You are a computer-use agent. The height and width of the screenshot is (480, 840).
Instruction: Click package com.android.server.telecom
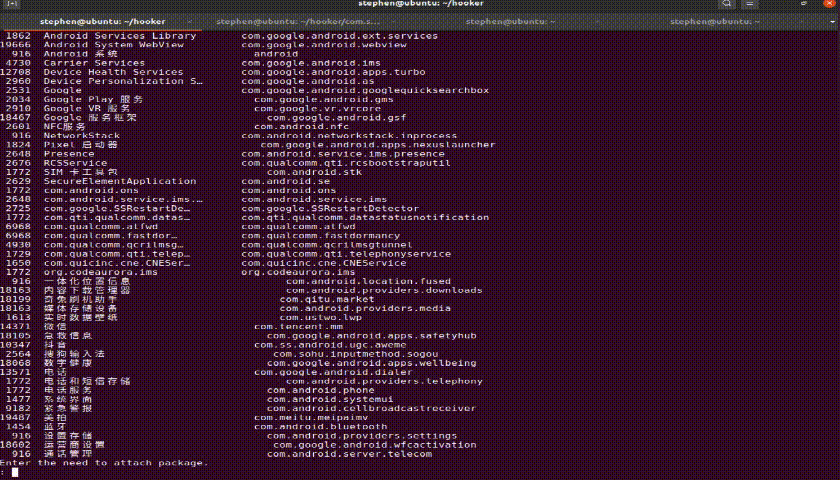coord(349,454)
